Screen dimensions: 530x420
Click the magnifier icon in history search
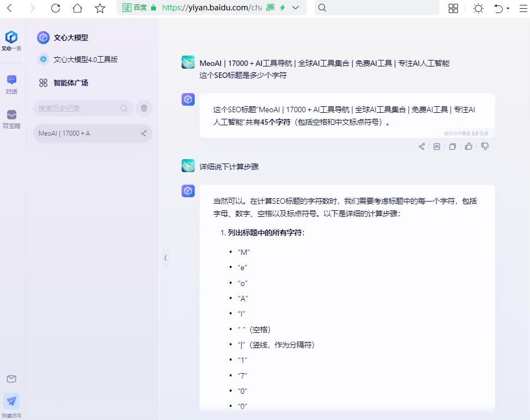pyautogui.click(x=124, y=108)
